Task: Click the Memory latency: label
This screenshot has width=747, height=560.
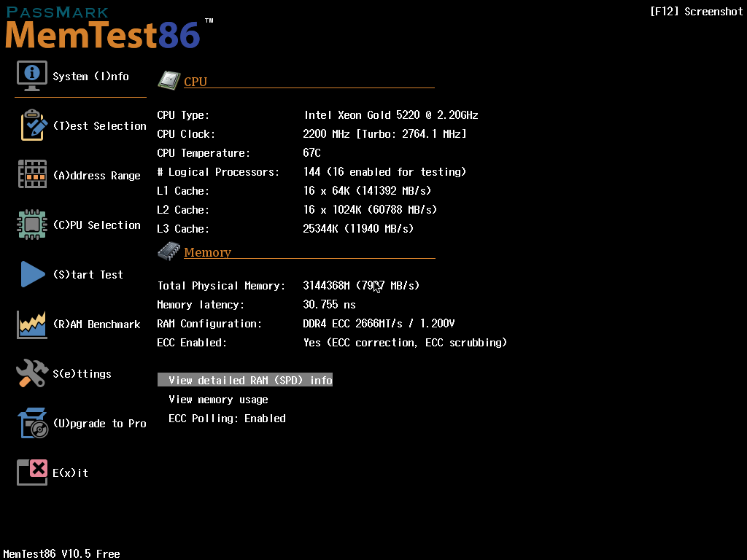Action: 201,305
